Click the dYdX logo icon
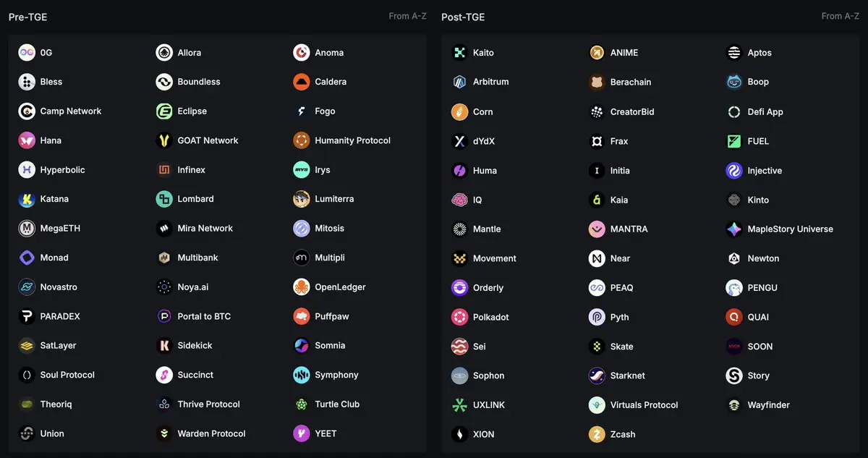 (459, 141)
